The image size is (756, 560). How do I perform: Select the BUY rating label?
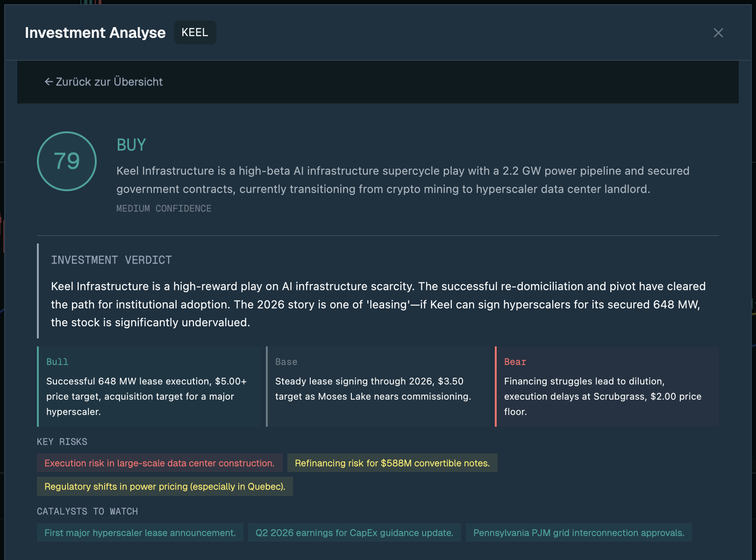coord(131,145)
